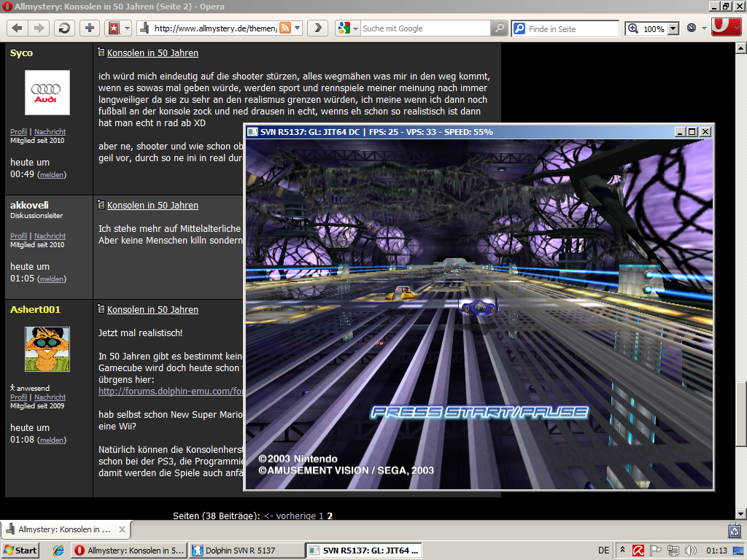Click the username akkoveli

[29, 205]
